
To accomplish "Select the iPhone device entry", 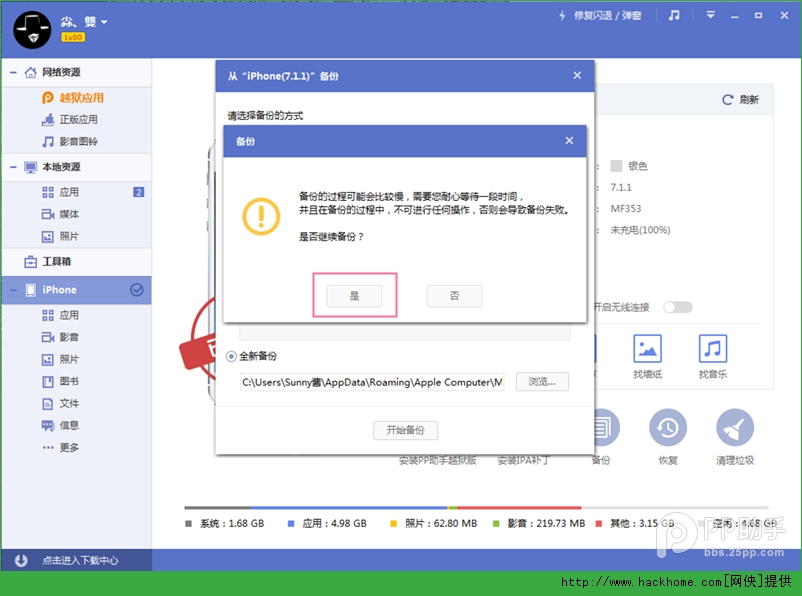I will 77,290.
